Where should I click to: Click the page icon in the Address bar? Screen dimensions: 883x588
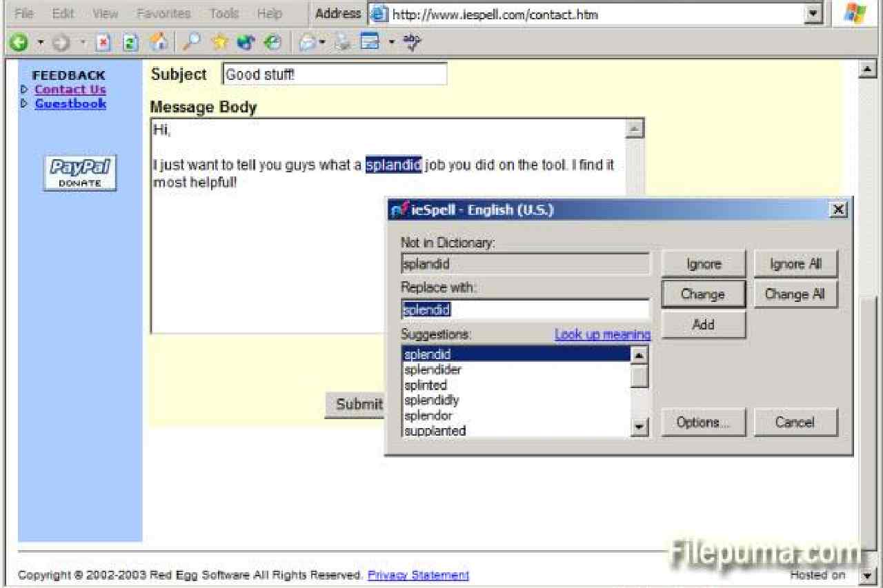379,14
